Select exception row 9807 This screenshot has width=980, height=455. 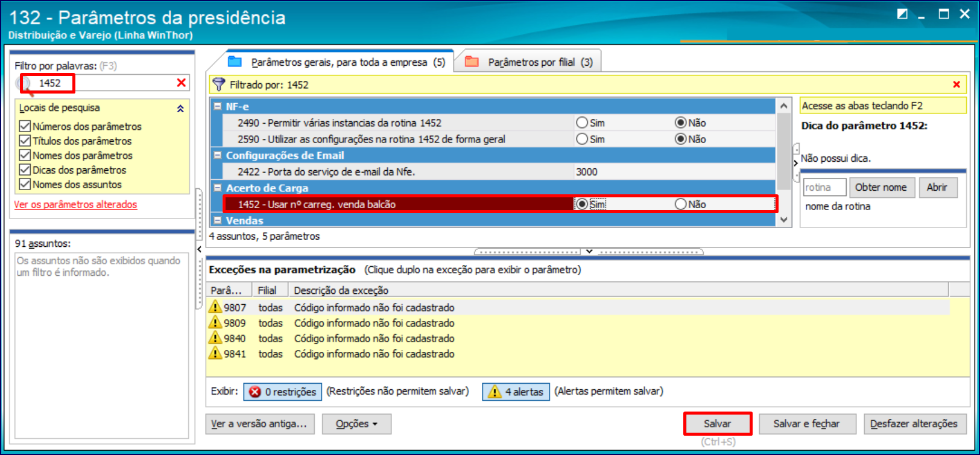(x=578, y=307)
